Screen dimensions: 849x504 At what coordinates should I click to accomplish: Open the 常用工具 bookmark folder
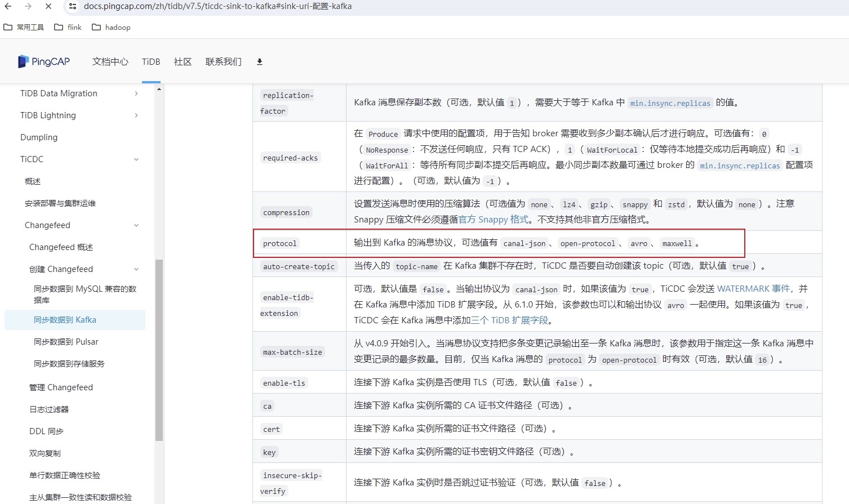24,27
